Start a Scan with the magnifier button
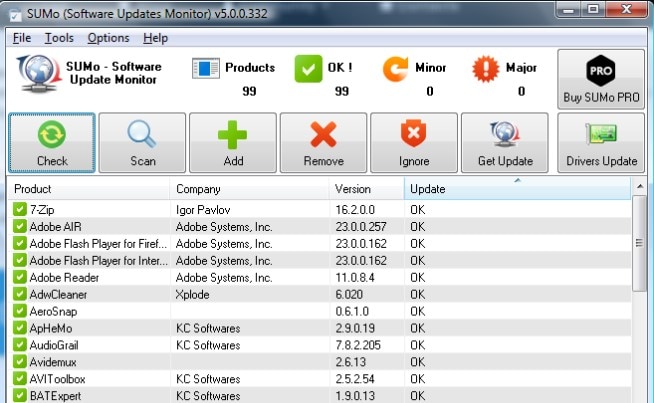654x403 pixels. click(x=142, y=143)
